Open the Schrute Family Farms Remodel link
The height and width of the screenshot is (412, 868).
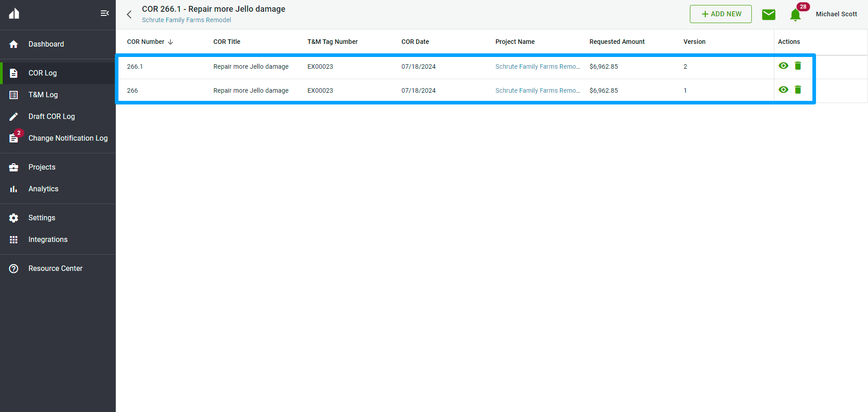(186, 20)
